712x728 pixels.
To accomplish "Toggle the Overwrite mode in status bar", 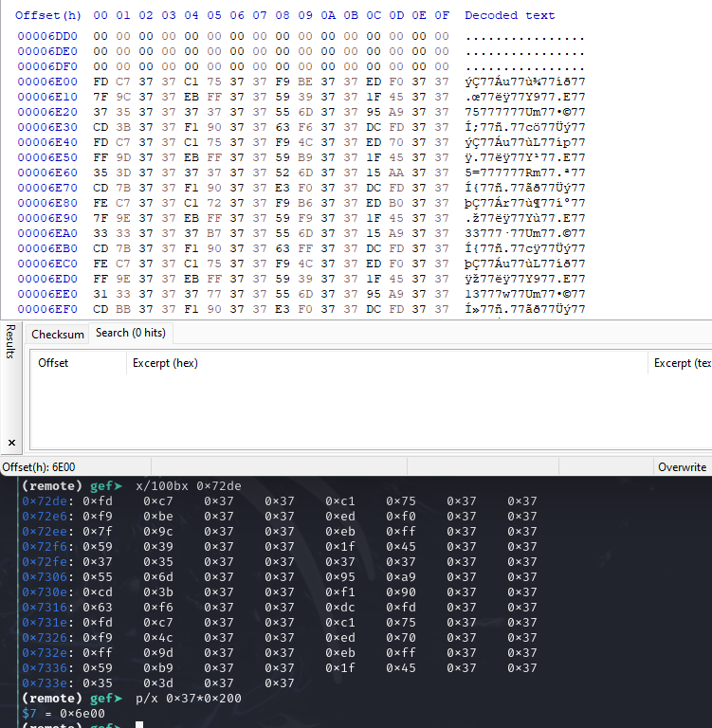I will (682, 467).
